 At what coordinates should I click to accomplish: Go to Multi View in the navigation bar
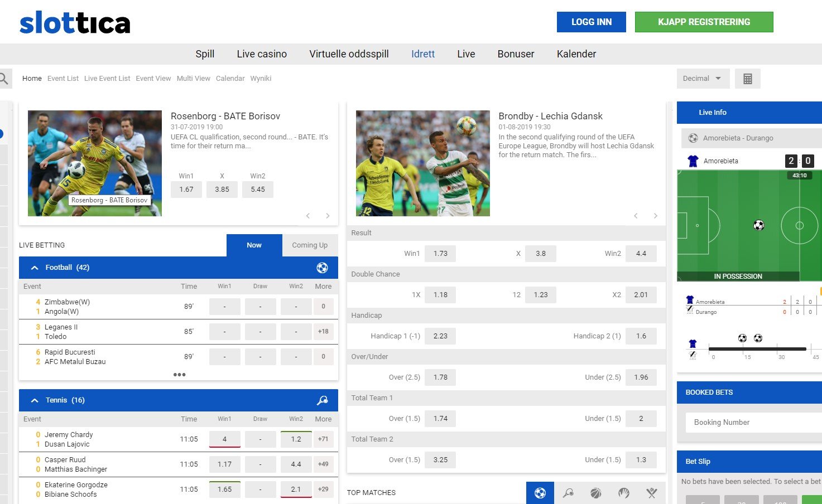tap(194, 78)
